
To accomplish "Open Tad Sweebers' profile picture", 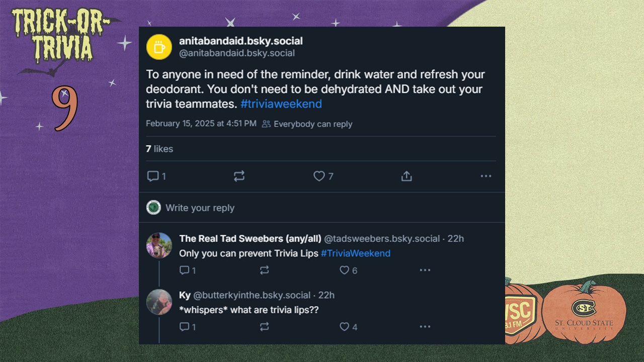I will pyautogui.click(x=159, y=245).
